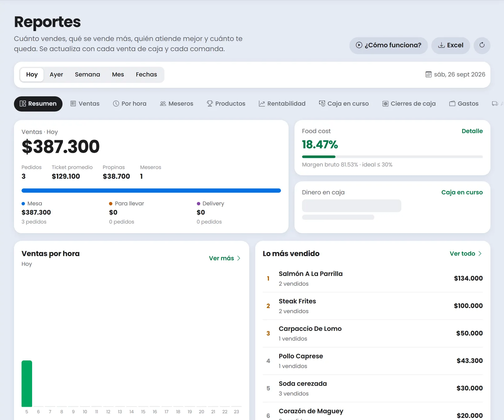The image size is (504, 420).
Task: Open the Ventas report tab
Action: pos(85,104)
